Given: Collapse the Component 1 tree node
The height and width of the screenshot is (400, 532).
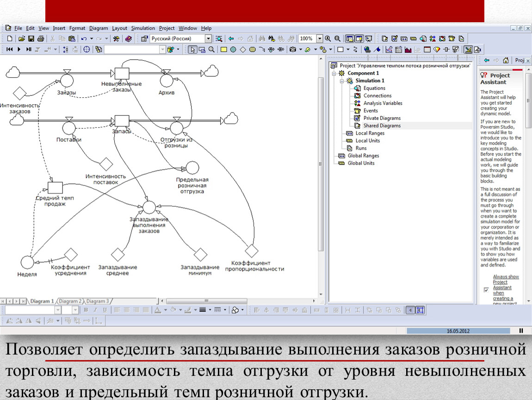Looking at the screenshot, I should coord(334,73).
